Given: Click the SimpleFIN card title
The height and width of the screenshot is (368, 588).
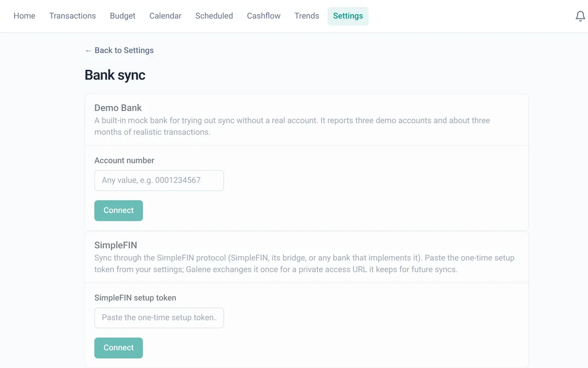Looking at the screenshot, I should pos(116,246).
